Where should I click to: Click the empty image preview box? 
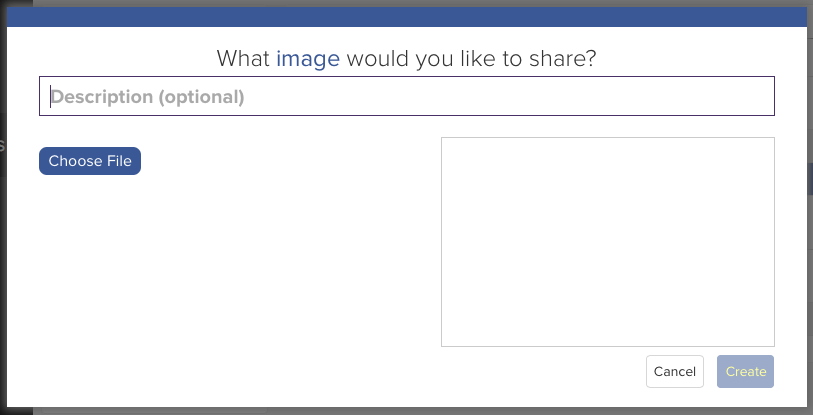point(608,242)
